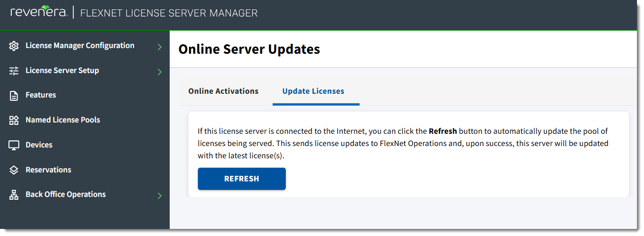Viewport: 644px width, 236px height.
Task: Select the Update Licenses tab
Action: click(313, 91)
